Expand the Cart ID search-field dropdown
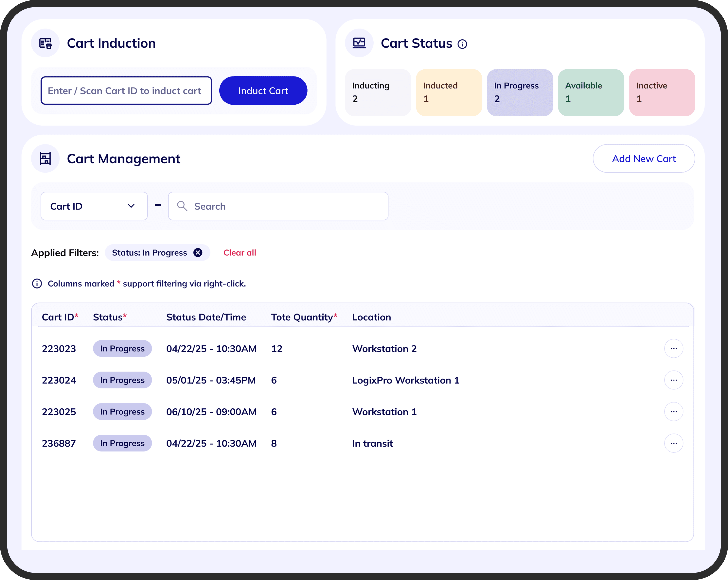The width and height of the screenshot is (728, 580). 94,206
